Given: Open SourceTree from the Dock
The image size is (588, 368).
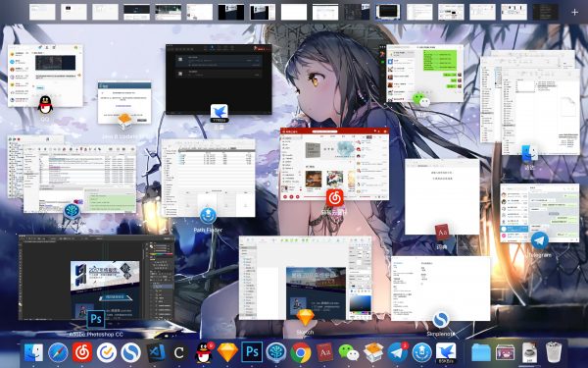Looking at the screenshot, I should coord(276,353).
